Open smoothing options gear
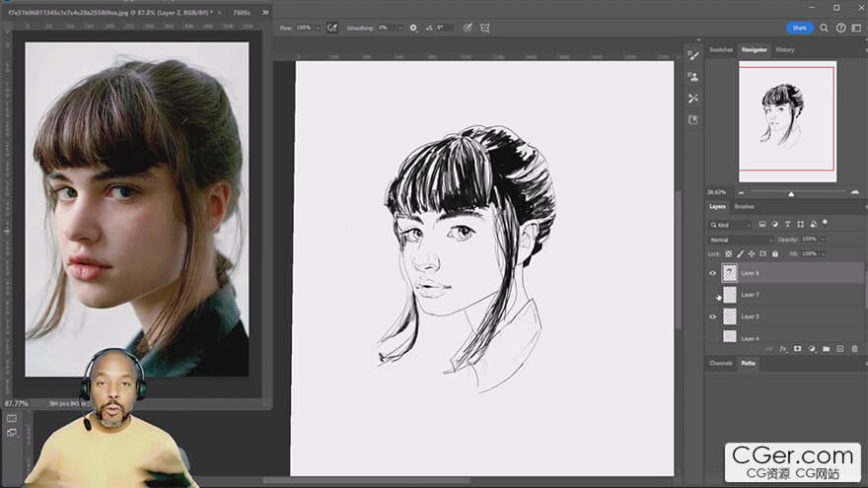868x488 pixels. pos(413,28)
